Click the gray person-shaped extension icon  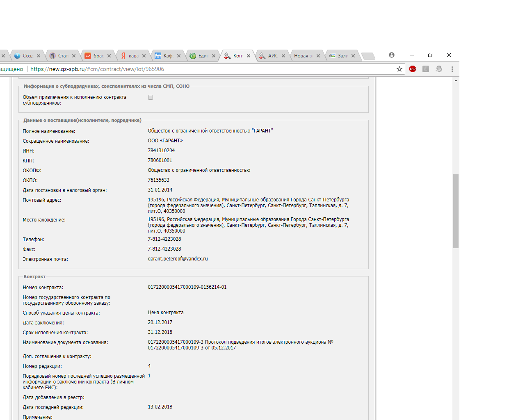coord(439,69)
